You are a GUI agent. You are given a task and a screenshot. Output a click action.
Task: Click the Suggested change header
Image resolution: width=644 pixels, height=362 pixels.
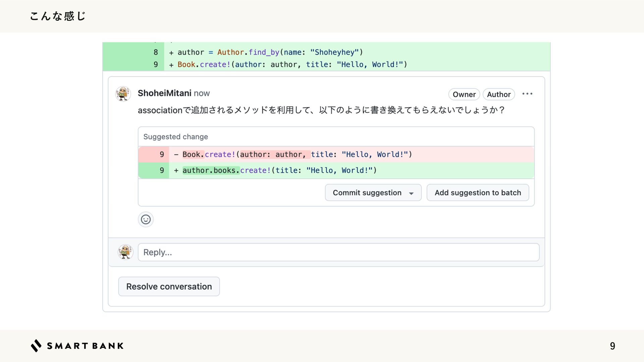pos(175,137)
